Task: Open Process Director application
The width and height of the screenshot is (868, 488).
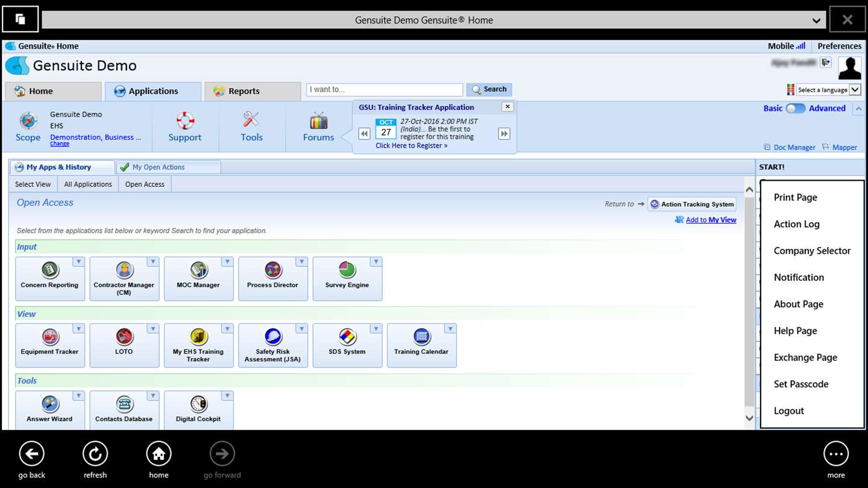Action: (x=272, y=279)
